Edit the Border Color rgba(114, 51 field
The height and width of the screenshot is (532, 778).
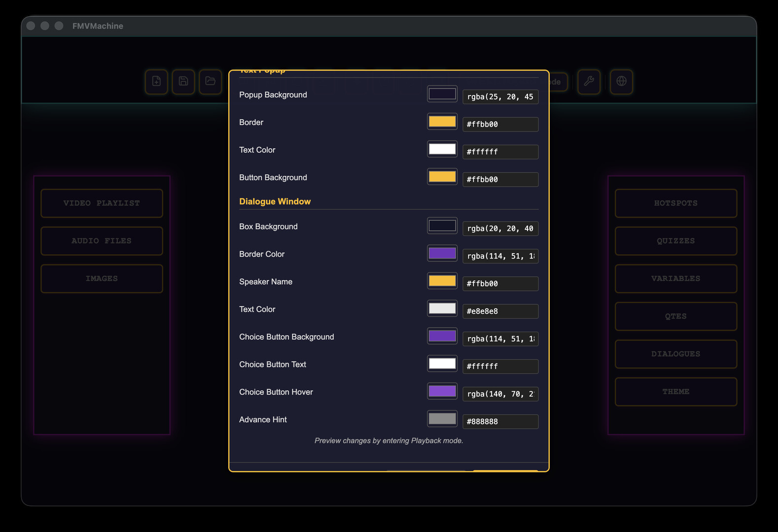tap(500, 256)
